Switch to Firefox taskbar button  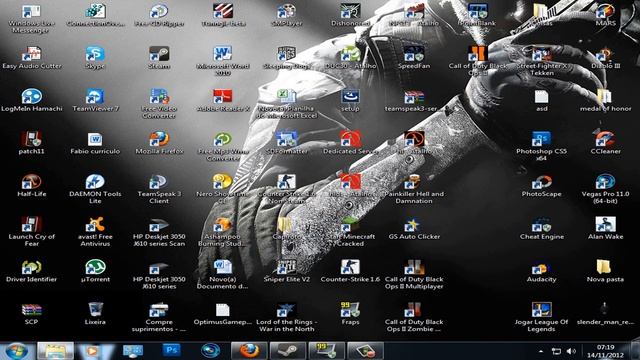pyautogui.click(x=249, y=351)
